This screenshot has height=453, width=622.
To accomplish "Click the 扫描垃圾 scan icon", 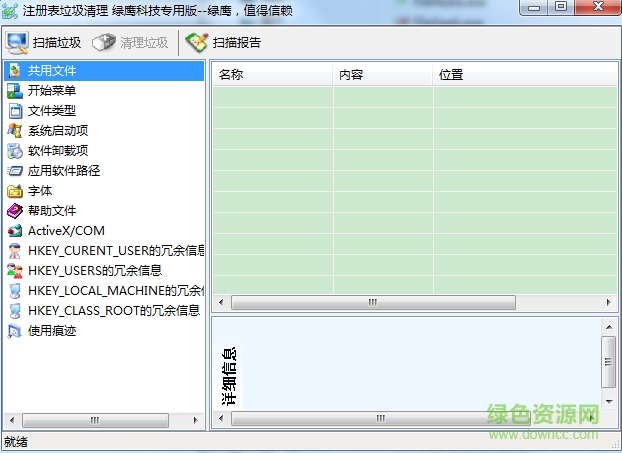I will pyautogui.click(x=17, y=43).
